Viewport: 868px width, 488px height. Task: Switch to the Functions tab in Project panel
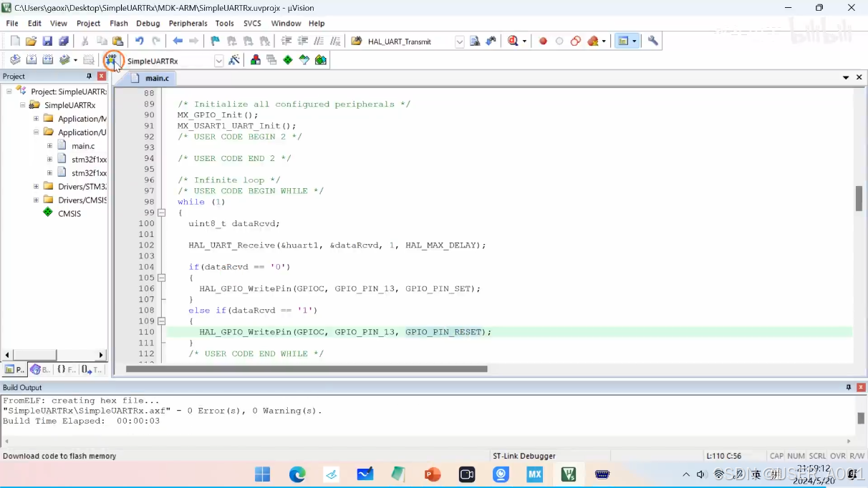coord(66,369)
